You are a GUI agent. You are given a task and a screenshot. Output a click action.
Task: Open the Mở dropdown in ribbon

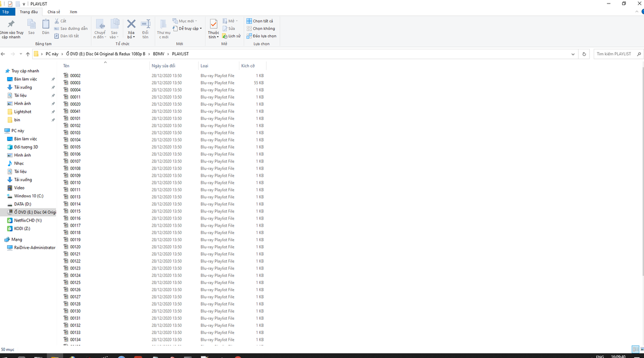(x=230, y=21)
